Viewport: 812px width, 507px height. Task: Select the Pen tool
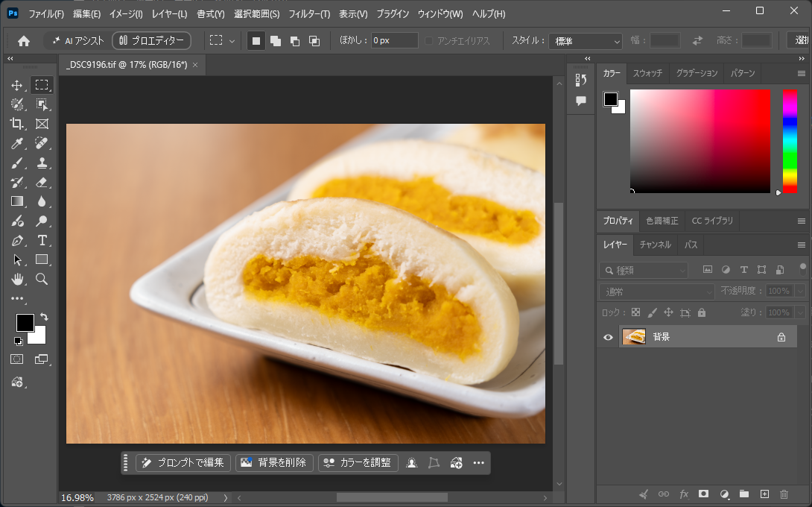17,241
